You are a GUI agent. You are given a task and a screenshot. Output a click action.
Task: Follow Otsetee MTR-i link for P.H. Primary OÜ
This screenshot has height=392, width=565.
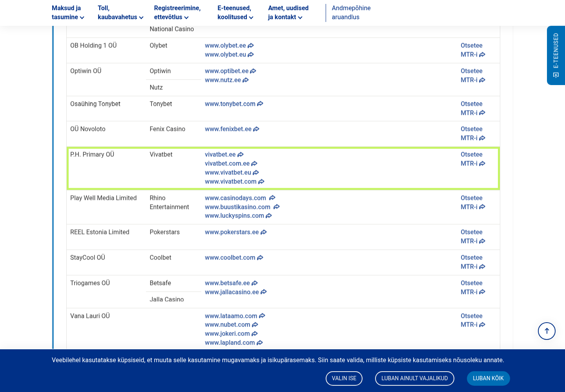tap(473, 159)
